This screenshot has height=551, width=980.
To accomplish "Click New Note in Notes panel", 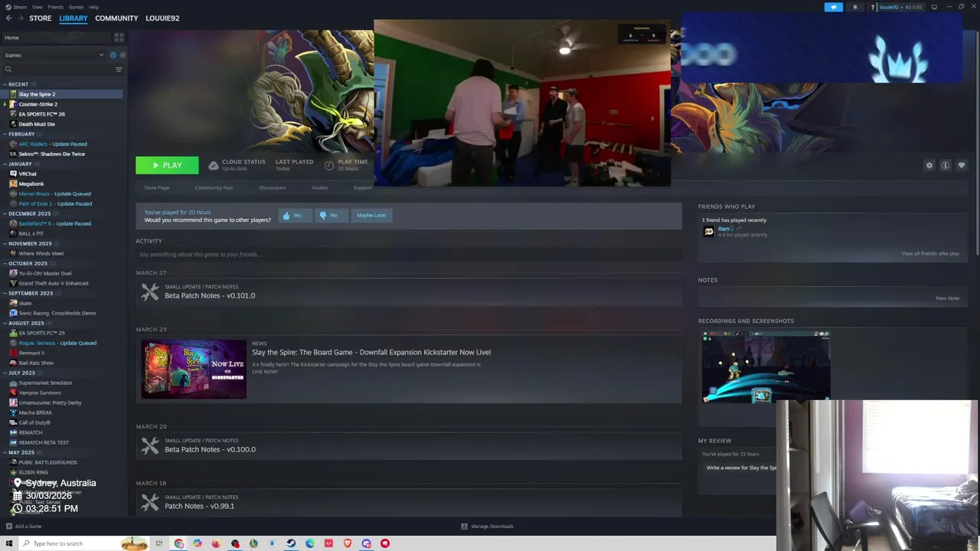I will [x=947, y=298].
